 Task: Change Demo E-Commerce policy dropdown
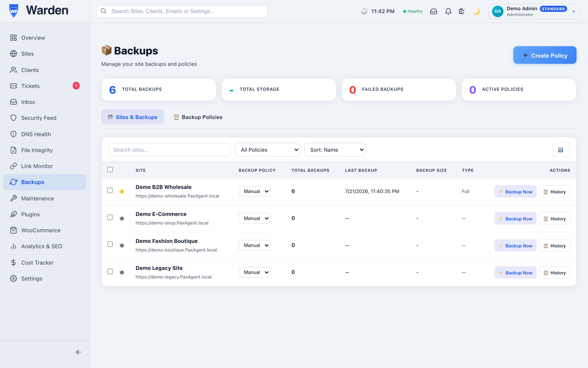tap(254, 218)
